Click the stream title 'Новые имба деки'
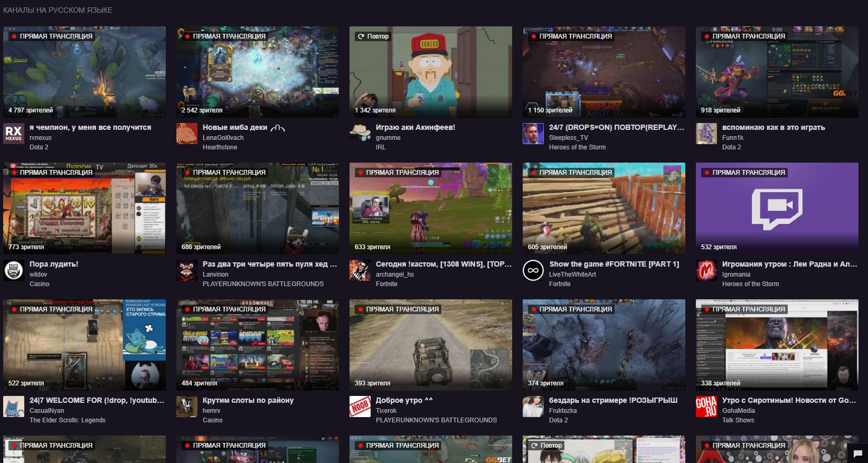This screenshot has height=463, width=868. 235,127
